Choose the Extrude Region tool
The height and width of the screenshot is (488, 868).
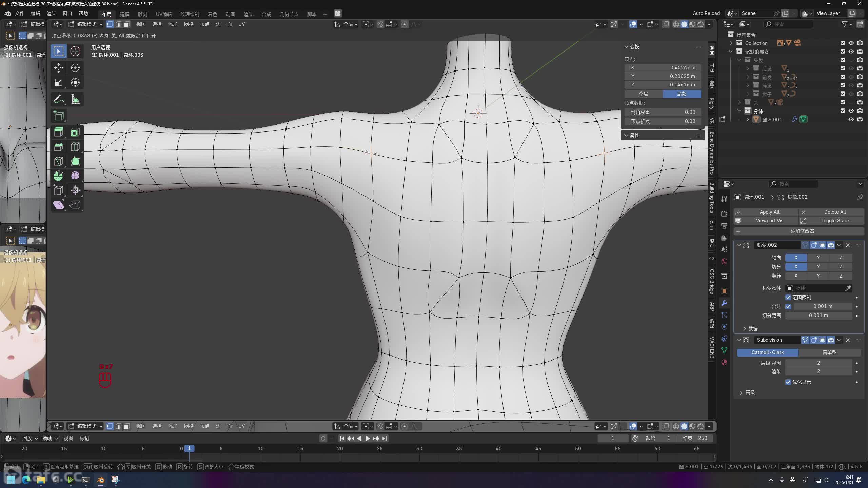[x=58, y=132]
